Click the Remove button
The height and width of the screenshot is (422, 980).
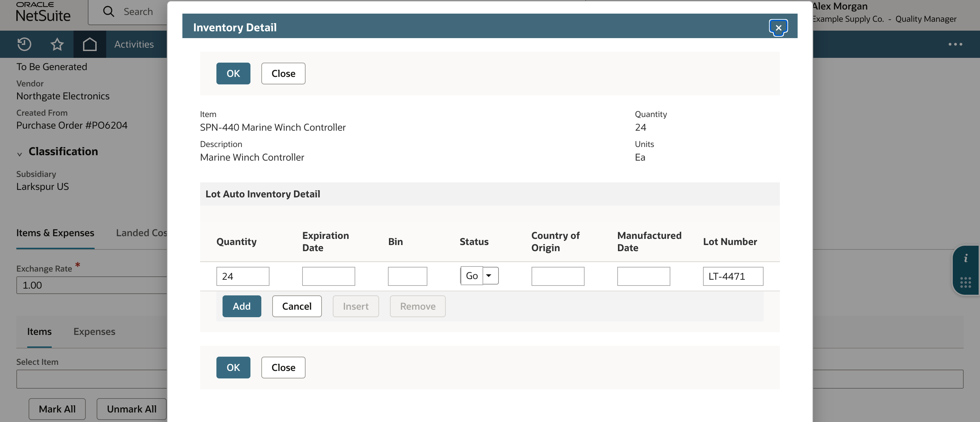click(418, 306)
